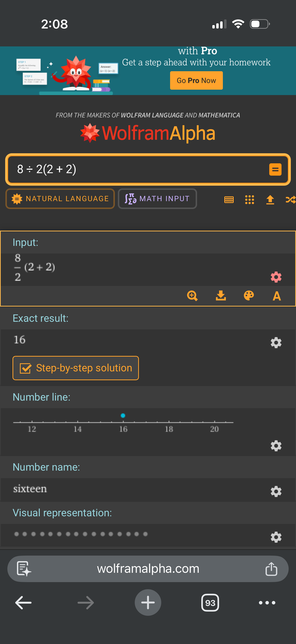Open the examples dots-grid icon
Viewport: 296px width, 644px height.
(x=249, y=199)
